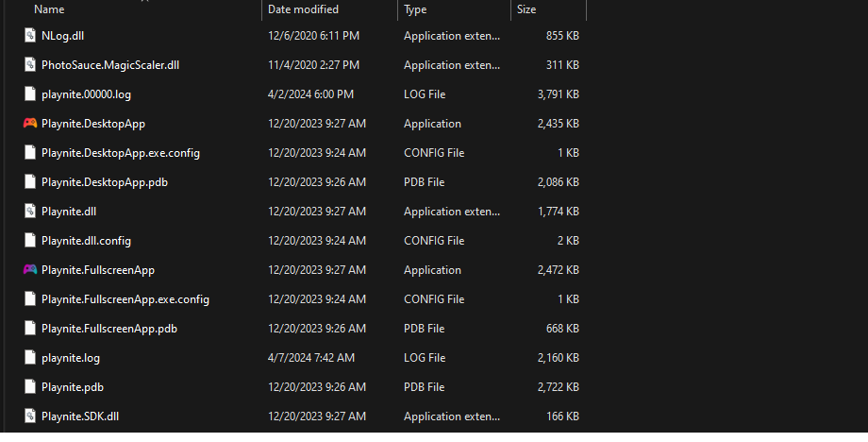Screen dimensions: 868x442
Task: Select the Playnite.FullscreenApp.pdb file name
Action: 109,329
